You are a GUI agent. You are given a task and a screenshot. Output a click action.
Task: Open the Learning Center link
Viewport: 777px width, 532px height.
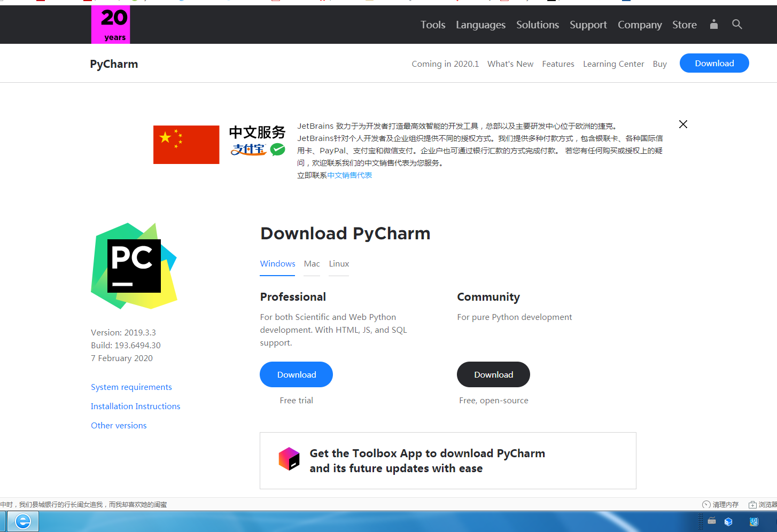click(613, 64)
